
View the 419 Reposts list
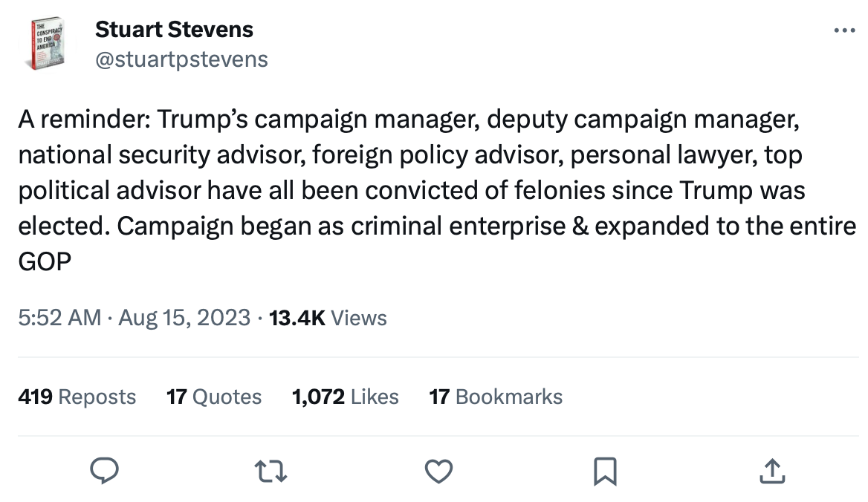(77, 397)
